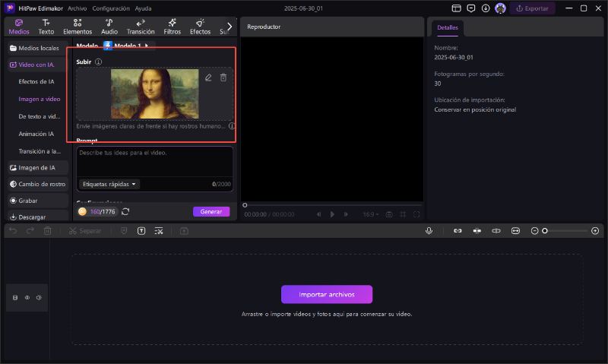
Task: Open the Transición tab
Action: [141, 27]
